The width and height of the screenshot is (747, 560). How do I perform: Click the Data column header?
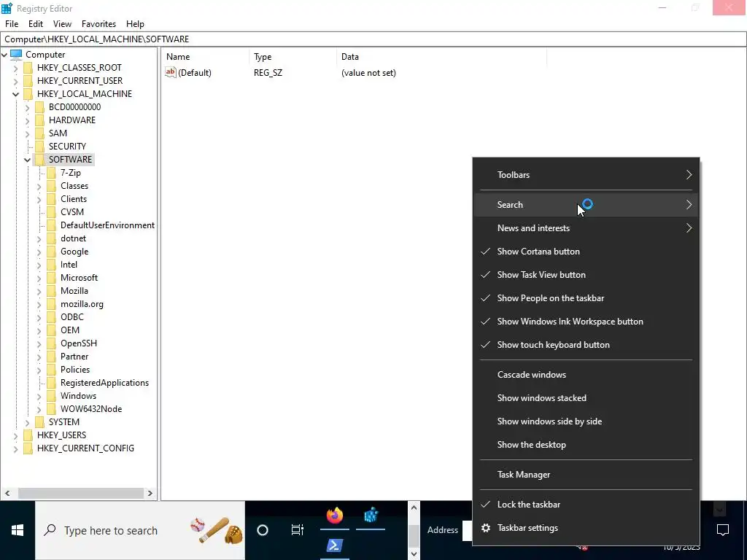(441, 57)
